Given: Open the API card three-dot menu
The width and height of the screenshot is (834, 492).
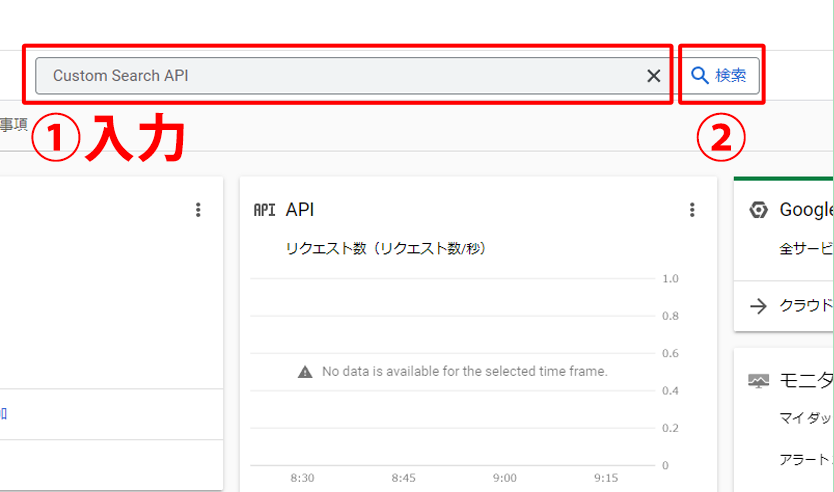Looking at the screenshot, I should (692, 210).
